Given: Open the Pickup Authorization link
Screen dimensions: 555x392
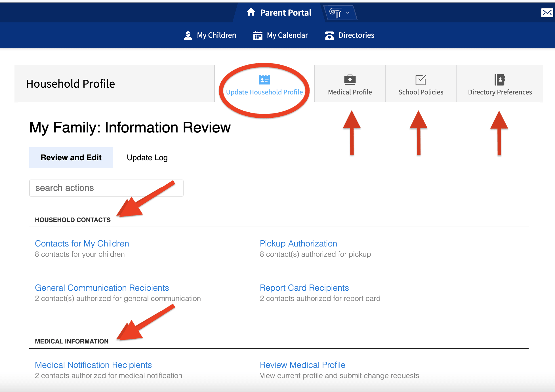Looking at the screenshot, I should click(298, 244).
